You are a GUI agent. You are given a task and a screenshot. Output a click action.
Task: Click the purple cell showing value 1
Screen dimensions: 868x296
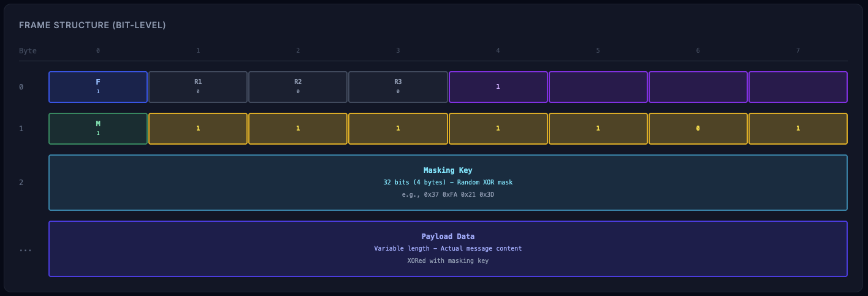pyautogui.click(x=498, y=87)
